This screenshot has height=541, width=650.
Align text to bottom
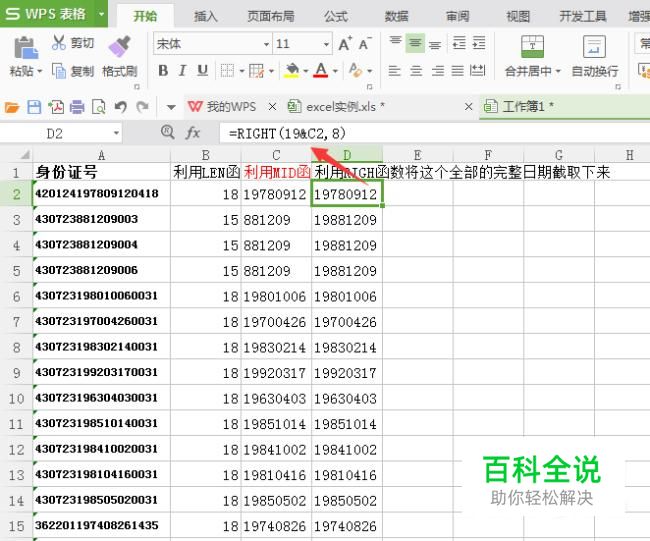pyautogui.click(x=434, y=44)
